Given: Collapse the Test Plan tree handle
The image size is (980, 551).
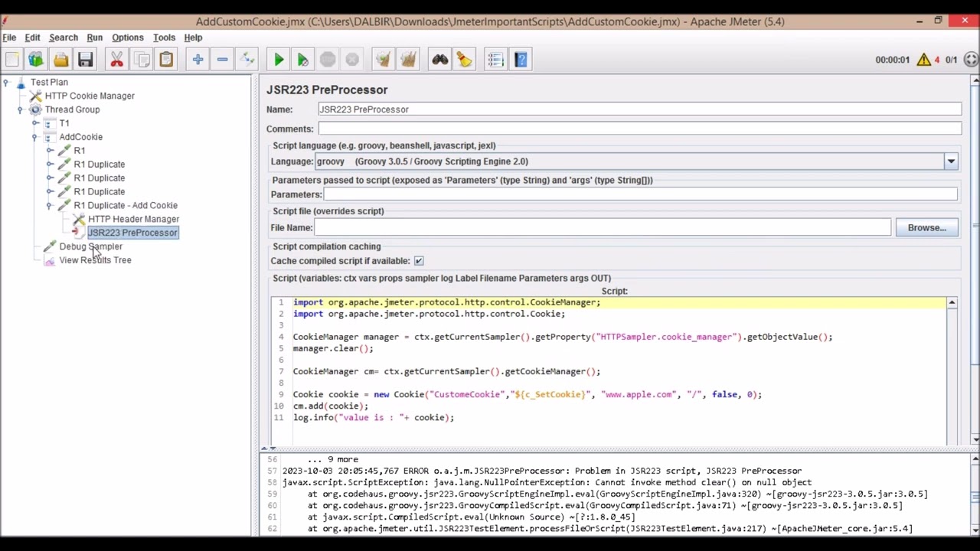Looking at the screenshot, I should pyautogui.click(x=5, y=82).
